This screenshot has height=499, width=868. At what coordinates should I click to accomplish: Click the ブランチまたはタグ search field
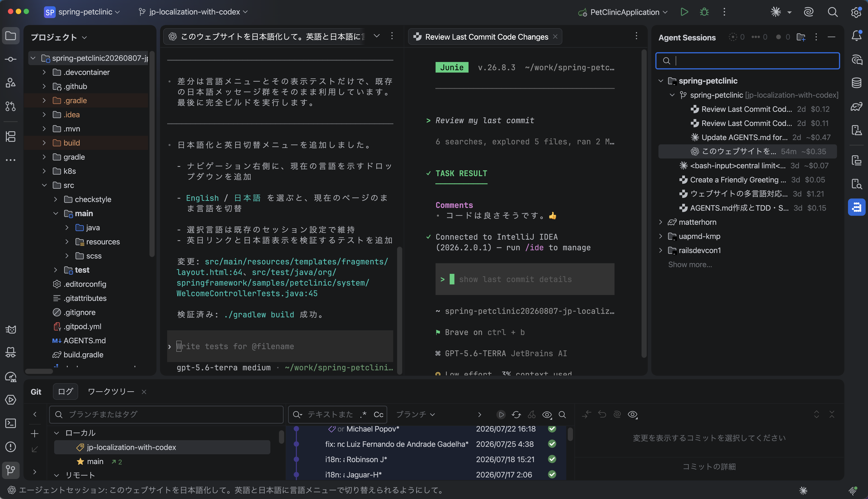[166, 414]
